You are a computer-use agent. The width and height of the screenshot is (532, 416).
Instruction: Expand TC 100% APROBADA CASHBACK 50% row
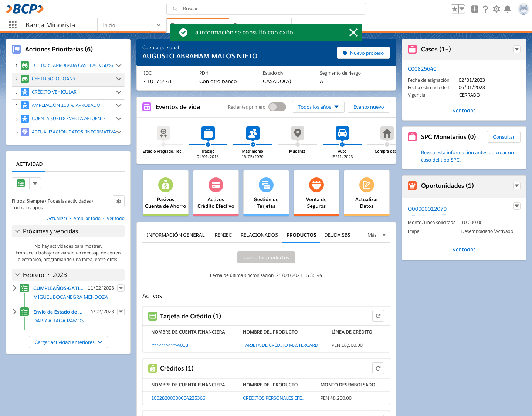(x=119, y=65)
